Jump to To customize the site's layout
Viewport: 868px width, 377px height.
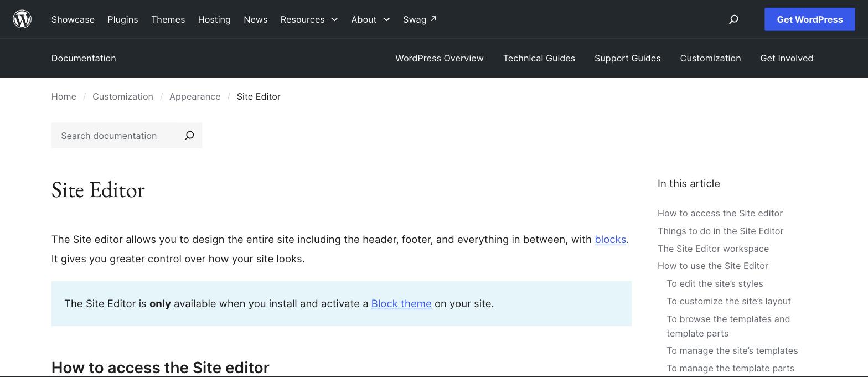point(728,301)
